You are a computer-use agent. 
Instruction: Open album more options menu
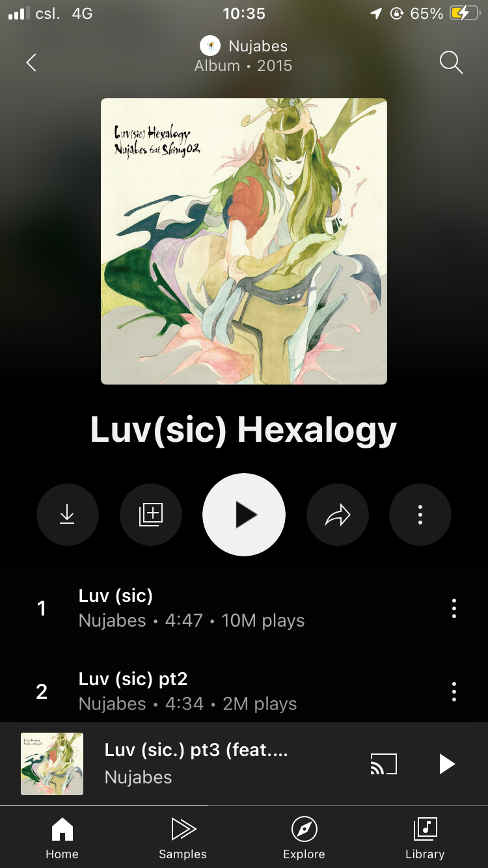[x=420, y=514]
